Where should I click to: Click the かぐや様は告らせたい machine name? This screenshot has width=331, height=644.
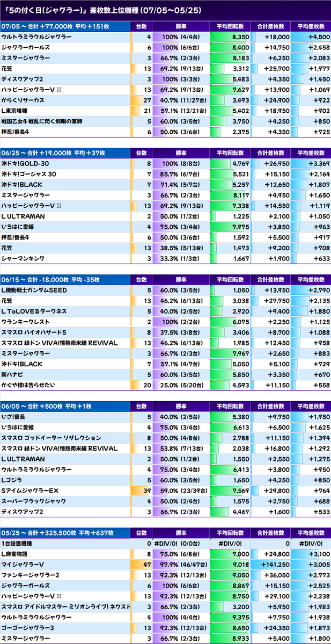click(28, 385)
